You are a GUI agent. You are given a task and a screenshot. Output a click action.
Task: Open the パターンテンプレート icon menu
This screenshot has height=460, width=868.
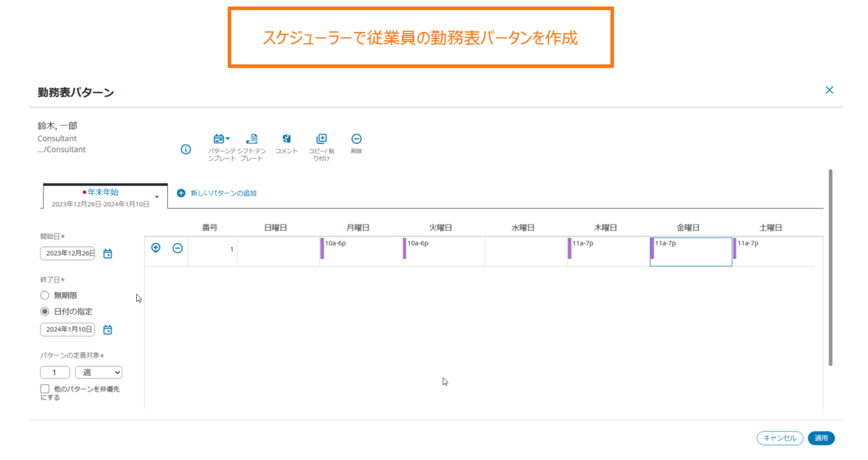tap(221, 139)
